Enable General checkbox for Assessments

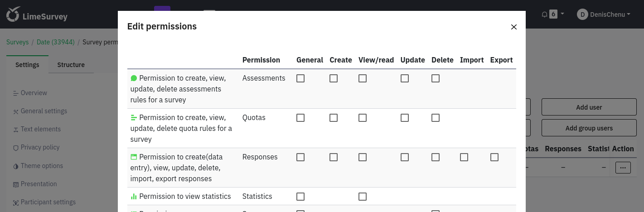[x=300, y=78]
